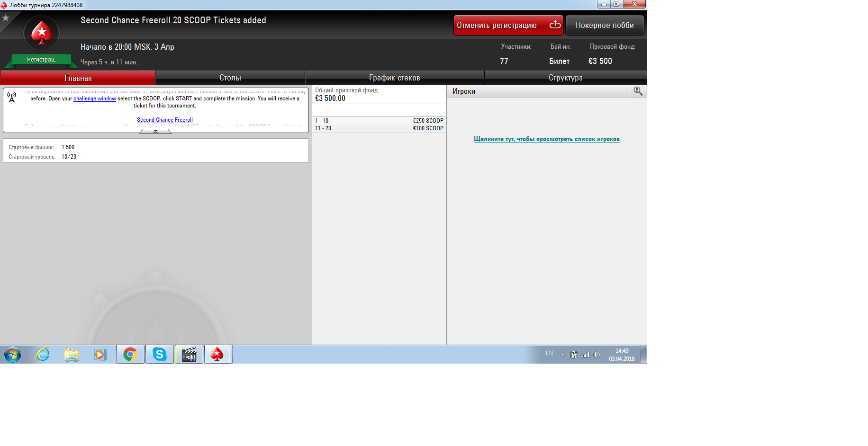The height and width of the screenshot is (446, 868).
Task: Click starting chips value 1 500
Action: (68, 147)
